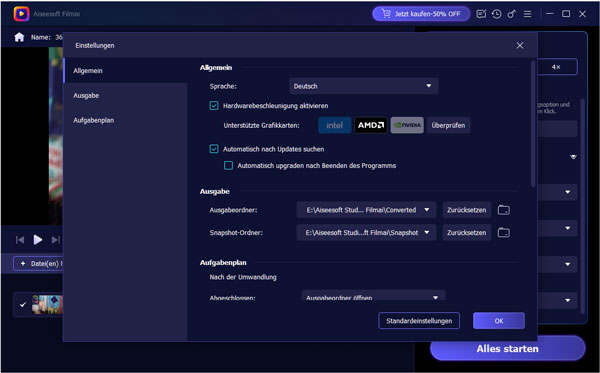Screen dimensions: 600x373
Task: Open the feedback icon in title bar
Action: [481, 14]
